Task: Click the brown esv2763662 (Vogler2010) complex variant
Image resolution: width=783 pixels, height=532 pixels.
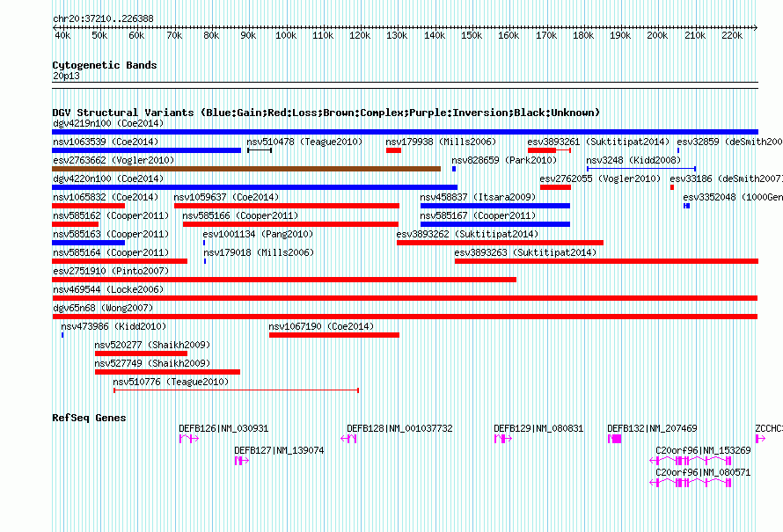Action: (x=246, y=169)
